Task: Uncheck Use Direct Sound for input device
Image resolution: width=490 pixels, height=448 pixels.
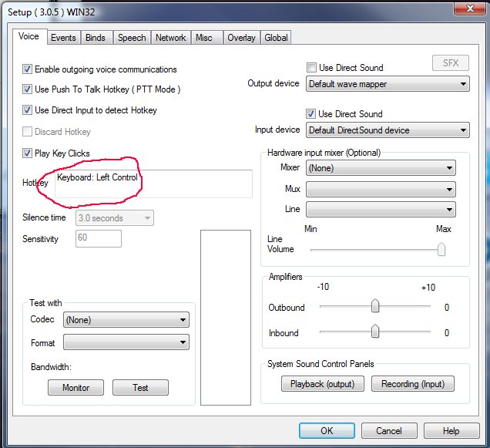Action: [x=312, y=114]
